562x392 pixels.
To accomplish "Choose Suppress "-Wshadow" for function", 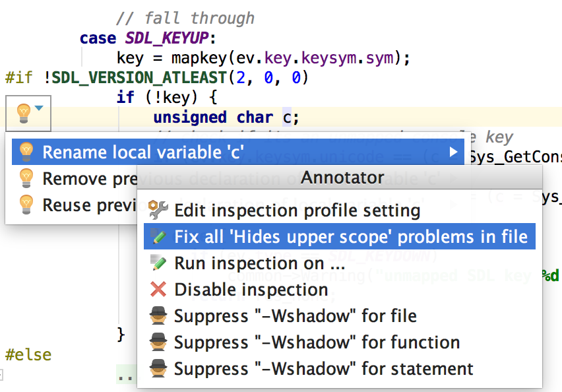I will point(317,343).
